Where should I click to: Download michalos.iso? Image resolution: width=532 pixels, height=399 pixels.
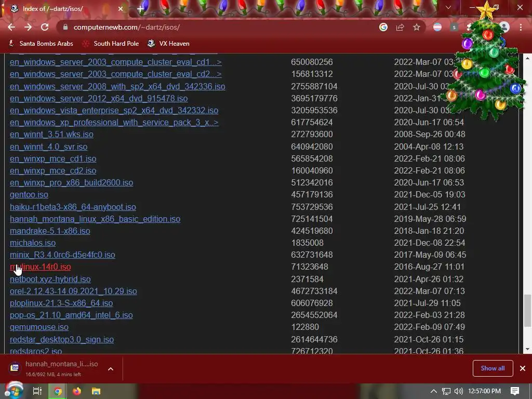33,243
